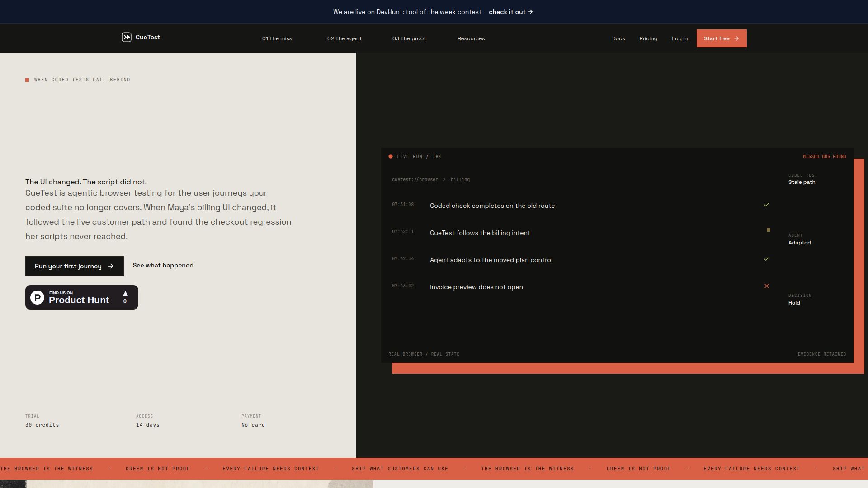Click the Stale path status value

coord(802,182)
